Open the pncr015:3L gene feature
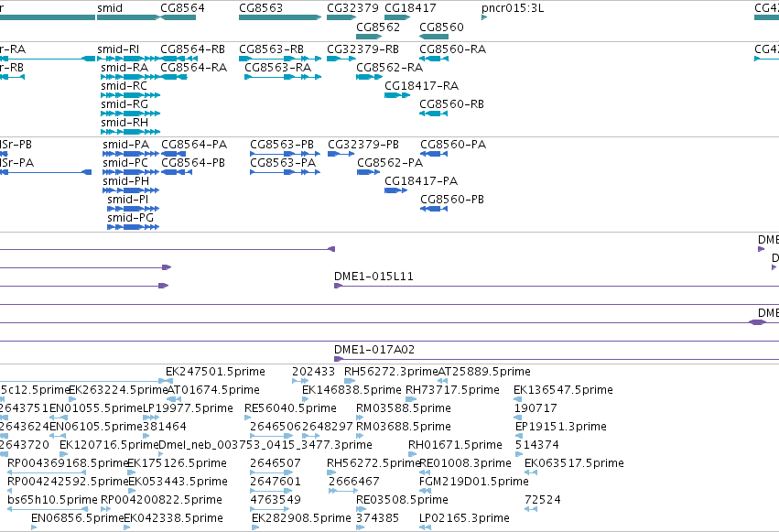This screenshot has height=532, width=779. click(x=484, y=17)
